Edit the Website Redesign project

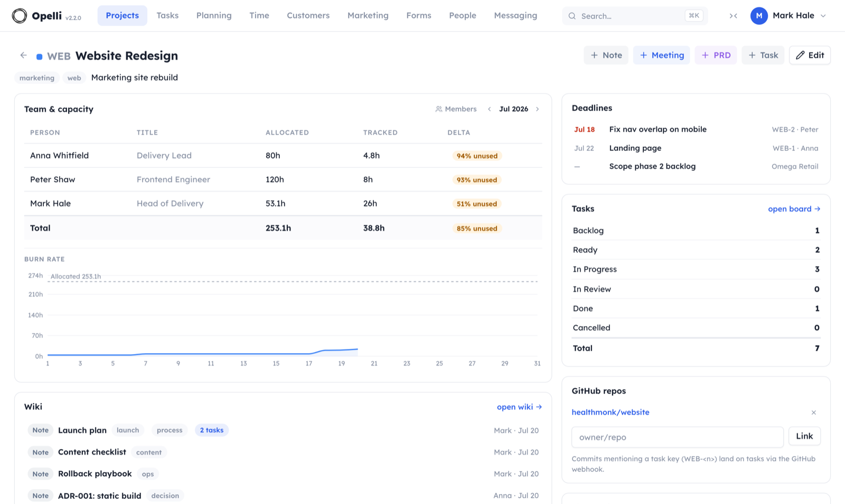click(810, 55)
